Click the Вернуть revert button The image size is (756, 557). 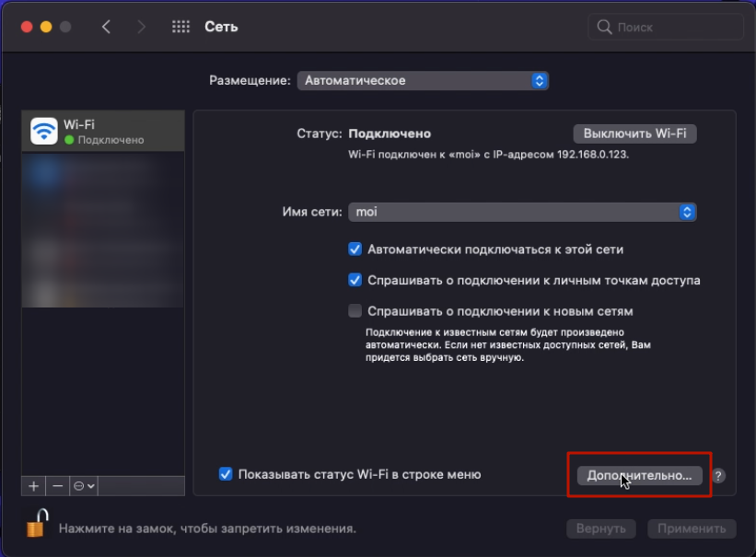tap(600, 528)
